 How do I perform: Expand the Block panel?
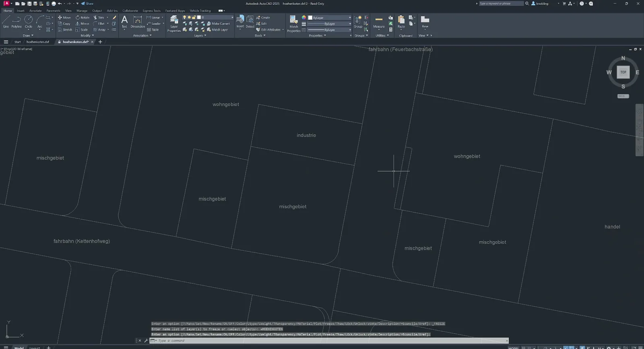coord(260,35)
